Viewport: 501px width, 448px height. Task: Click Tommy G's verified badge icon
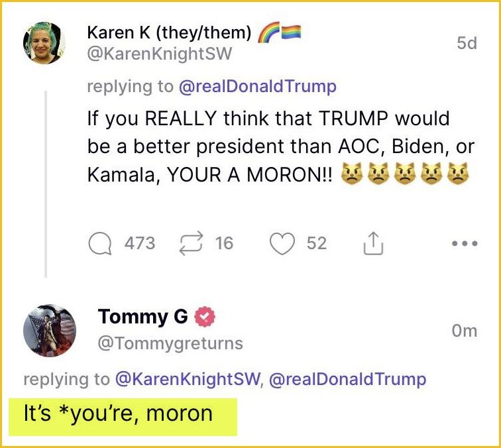205,317
